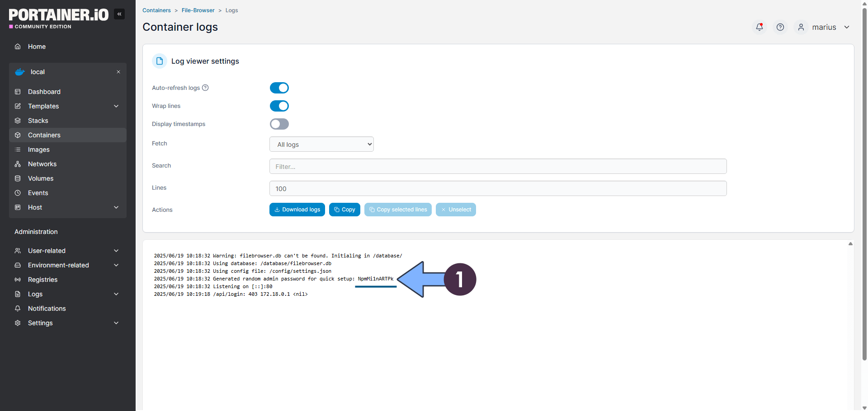Click the Search filter input field

click(x=498, y=166)
